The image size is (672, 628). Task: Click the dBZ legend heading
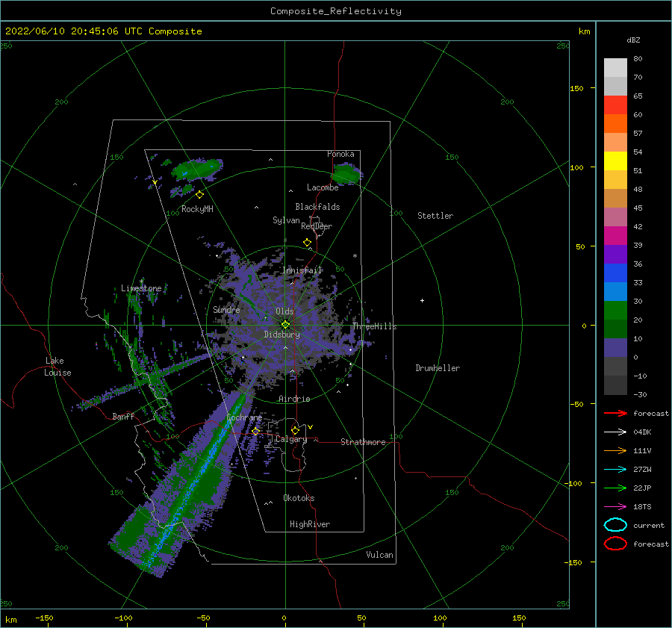tap(633, 40)
